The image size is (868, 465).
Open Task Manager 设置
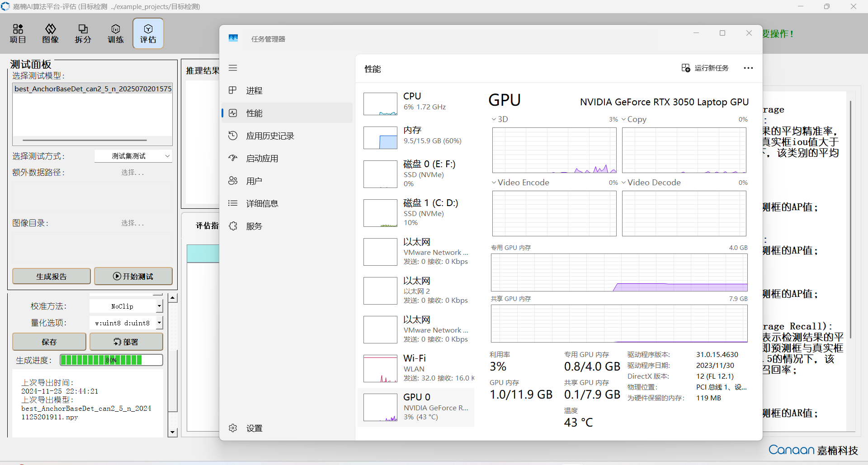[287, 428]
